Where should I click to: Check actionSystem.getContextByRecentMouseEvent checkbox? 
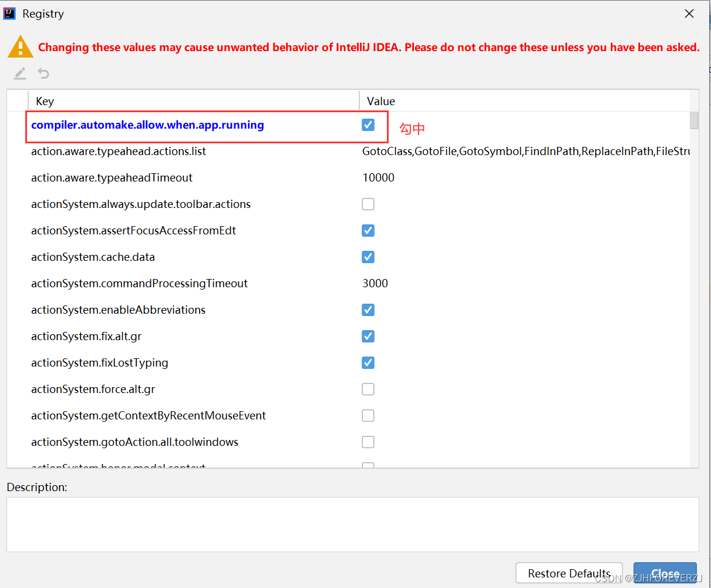click(x=368, y=416)
